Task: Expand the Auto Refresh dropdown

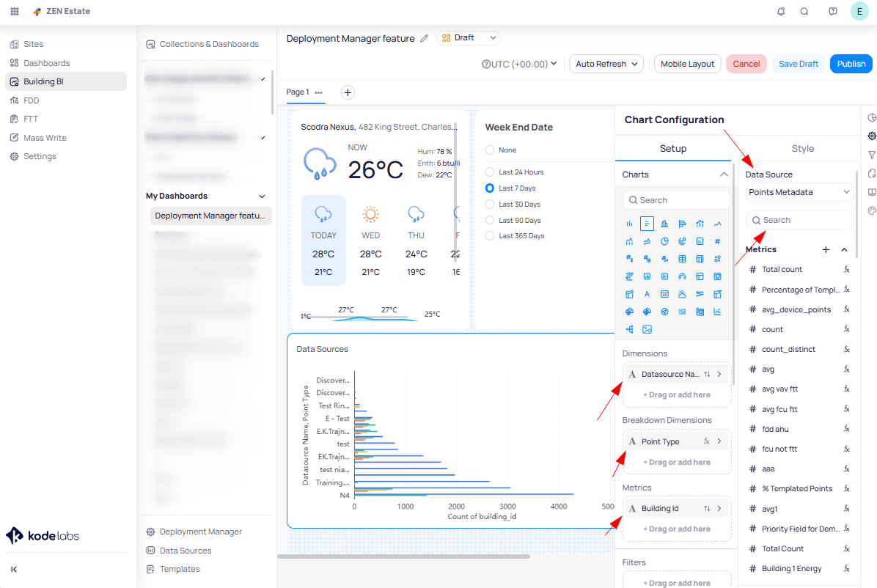Action: click(x=606, y=64)
